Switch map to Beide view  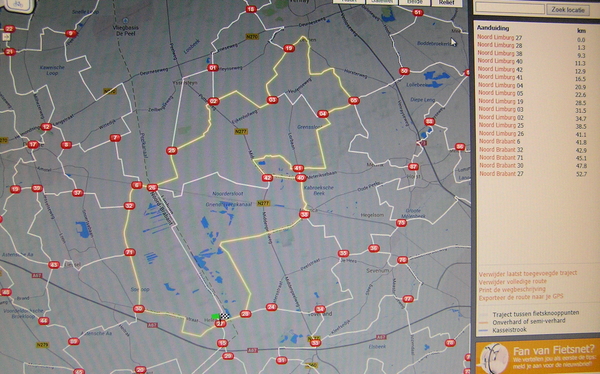413,2
